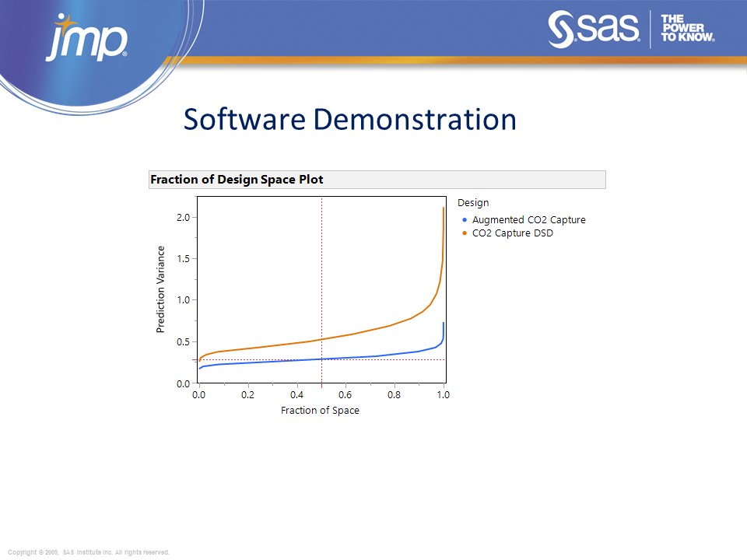
Task: Click the Software Demonstration heading
Action: tap(349, 120)
